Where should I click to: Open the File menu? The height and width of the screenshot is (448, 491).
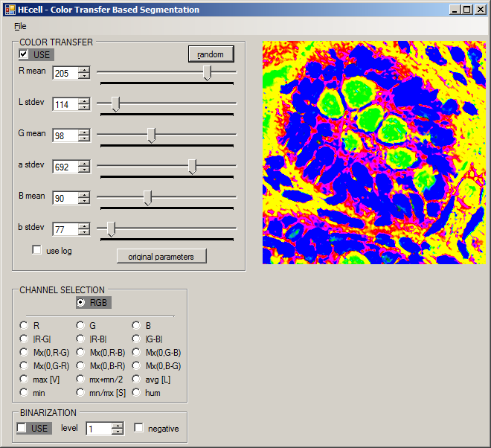click(x=20, y=26)
